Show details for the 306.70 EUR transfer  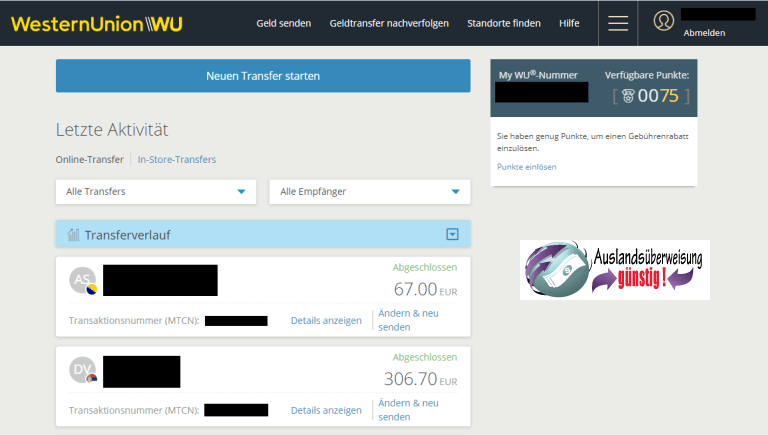point(326,410)
